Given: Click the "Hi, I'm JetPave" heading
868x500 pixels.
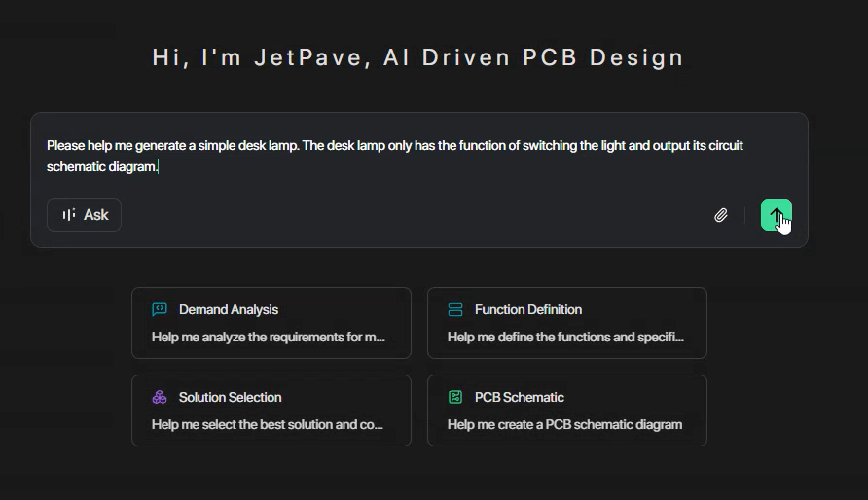Looking at the screenshot, I should pyautogui.click(x=418, y=57).
